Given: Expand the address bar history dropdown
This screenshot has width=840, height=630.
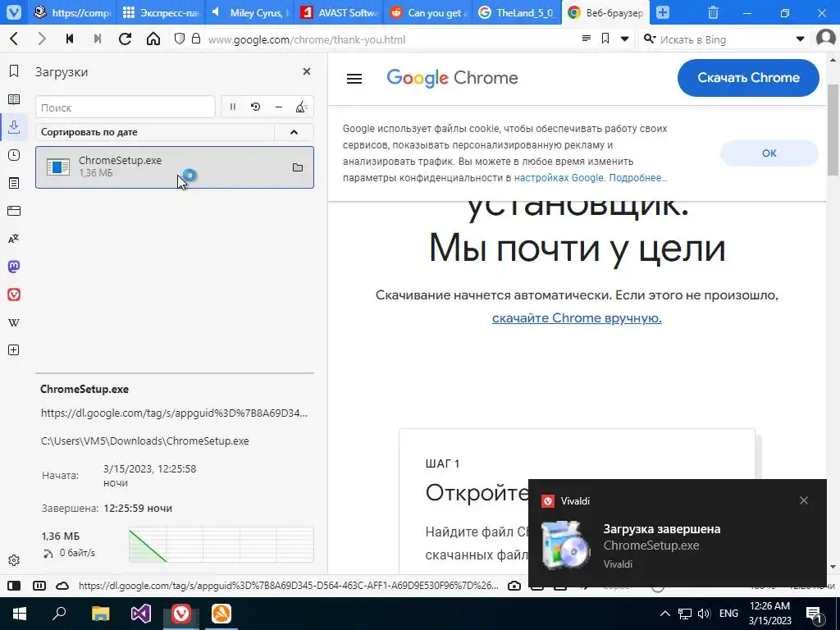Looking at the screenshot, I should point(624,39).
